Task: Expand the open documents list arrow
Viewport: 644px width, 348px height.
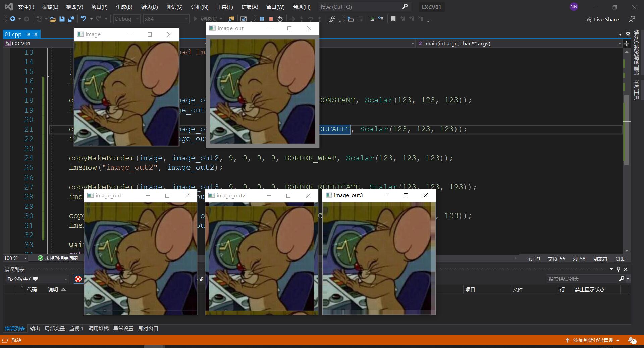Action: [x=620, y=34]
